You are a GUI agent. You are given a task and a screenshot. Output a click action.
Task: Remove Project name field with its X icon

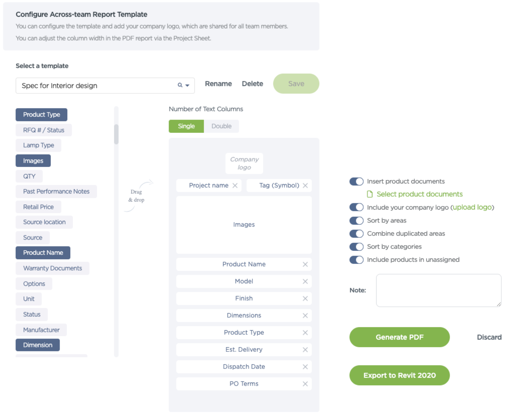click(235, 185)
